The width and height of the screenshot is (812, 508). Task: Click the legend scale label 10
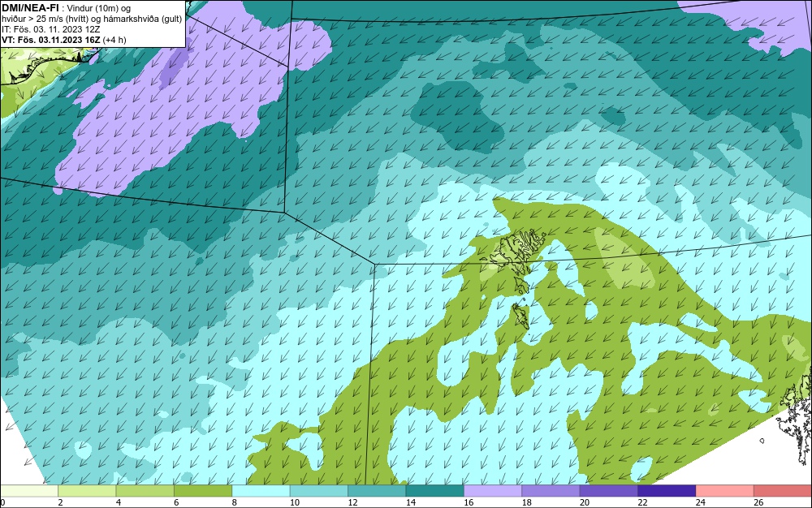(x=295, y=502)
